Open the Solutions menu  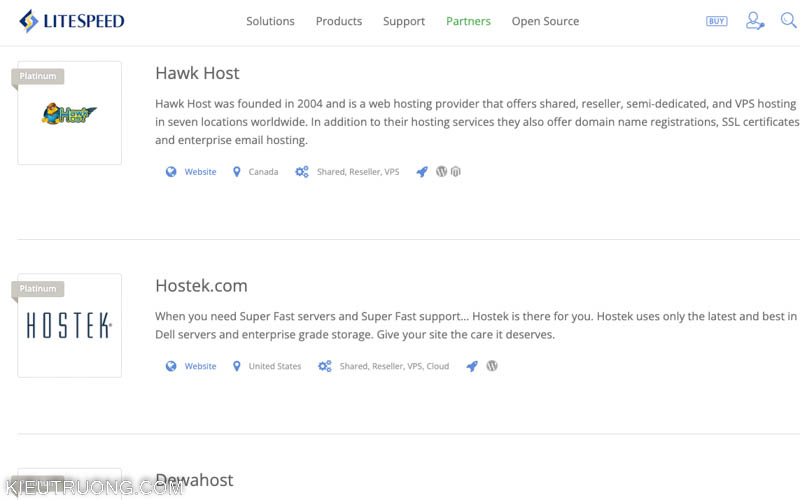(x=270, y=21)
